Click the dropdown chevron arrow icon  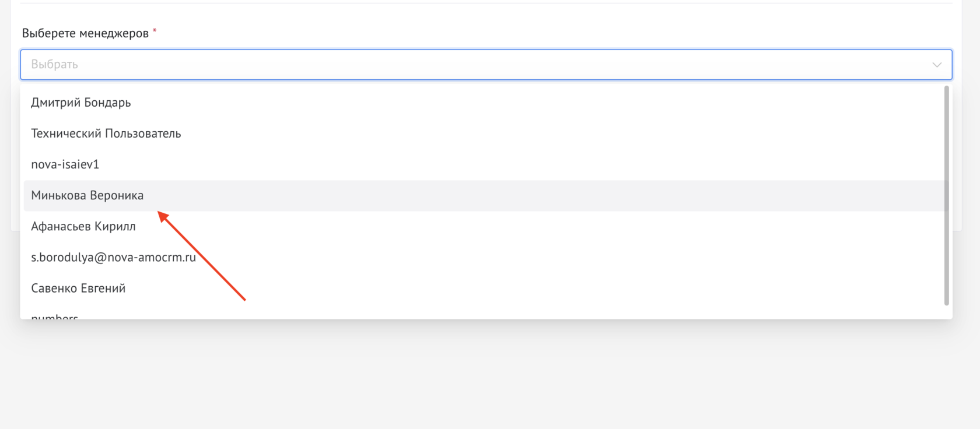click(x=937, y=65)
